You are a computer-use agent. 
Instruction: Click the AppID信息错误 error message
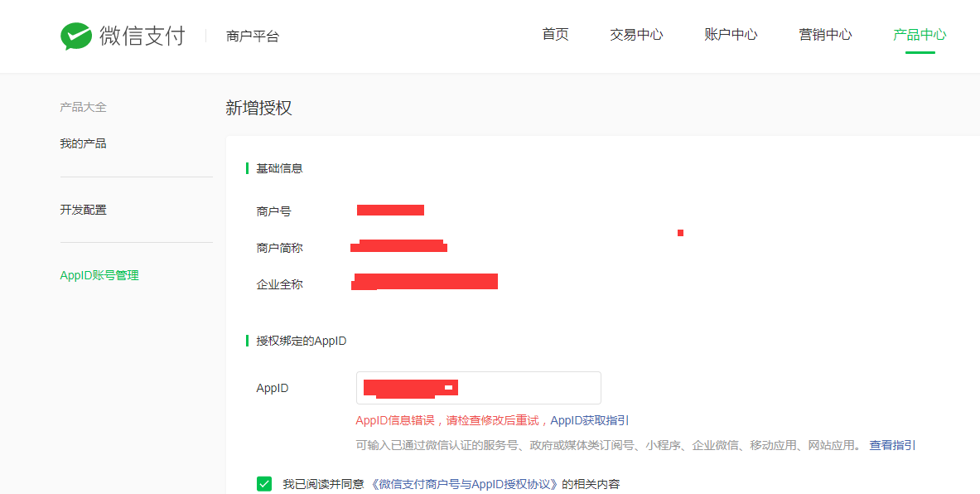[450, 421]
